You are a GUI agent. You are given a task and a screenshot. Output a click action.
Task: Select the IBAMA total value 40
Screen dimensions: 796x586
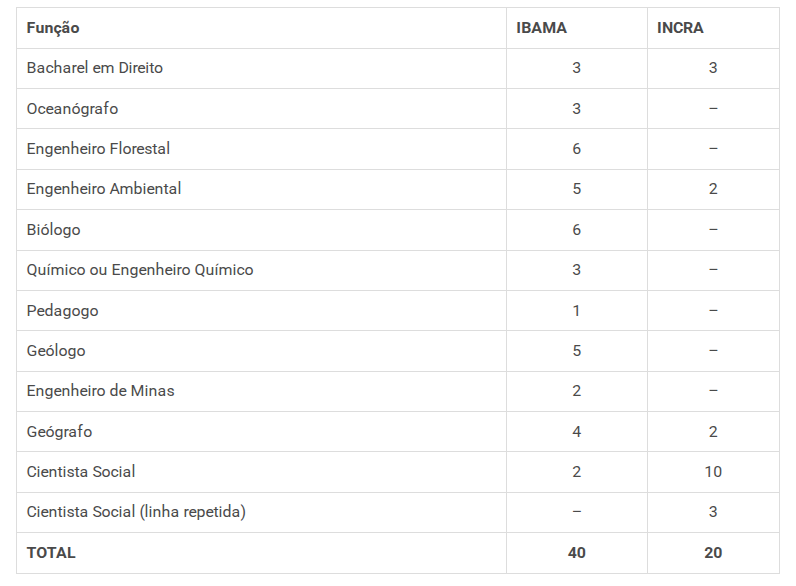577,553
